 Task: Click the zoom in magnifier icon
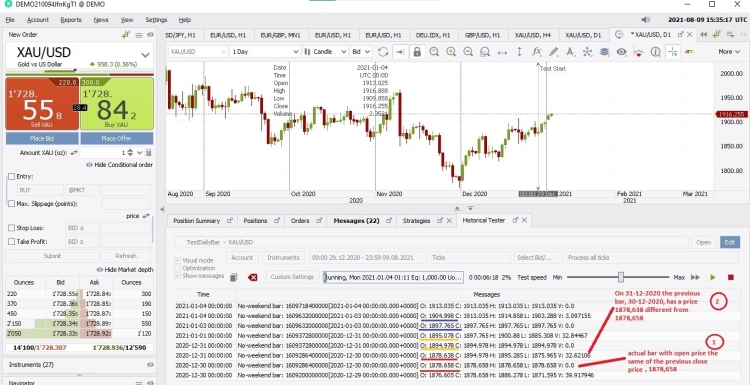[x=451, y=52]
